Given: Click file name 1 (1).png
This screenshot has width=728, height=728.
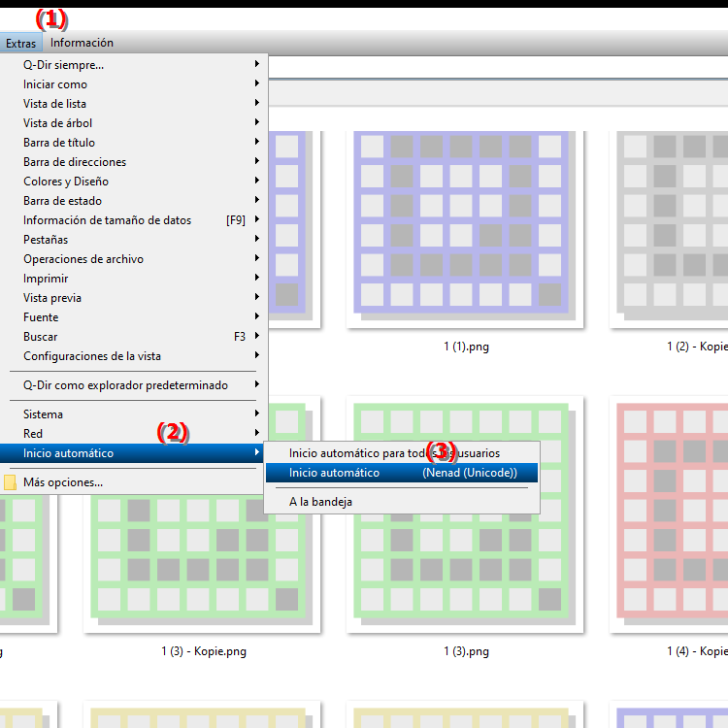Looking at the screenshot, I should pos(466,347).
